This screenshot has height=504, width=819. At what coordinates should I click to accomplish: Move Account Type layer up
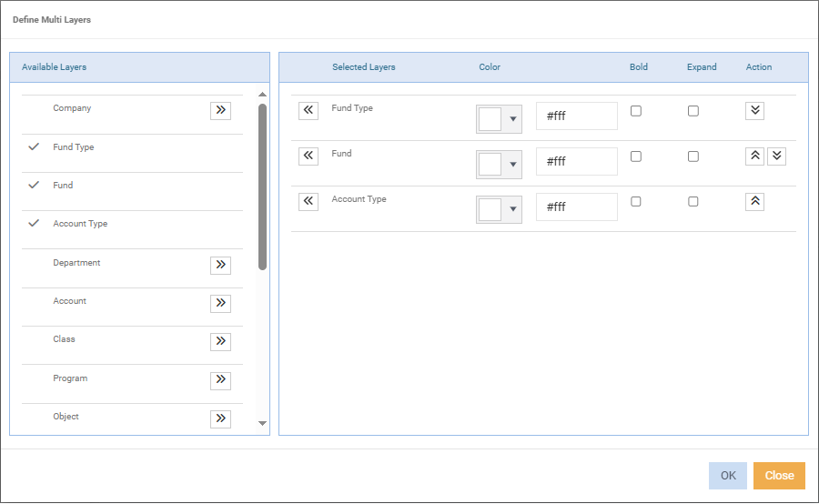pos(754,201)
